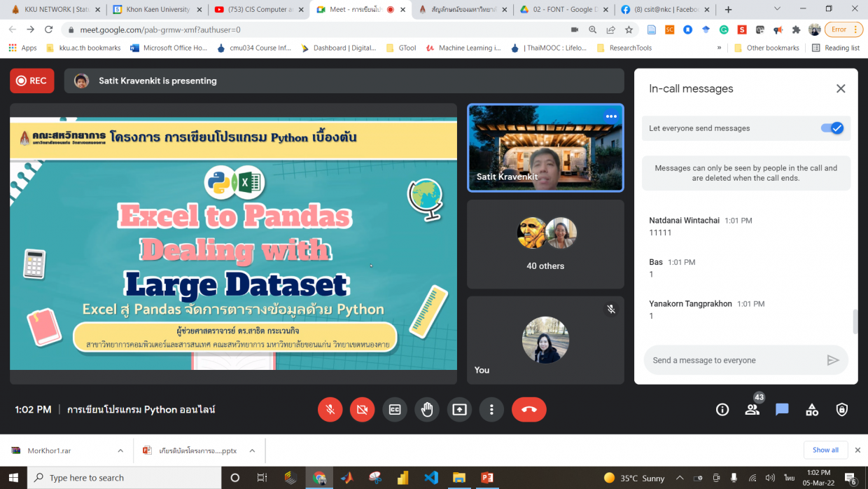Open more options three-dot menu in toolbar
The width and height of the screenshot is (868, 489).
[492, 410]
